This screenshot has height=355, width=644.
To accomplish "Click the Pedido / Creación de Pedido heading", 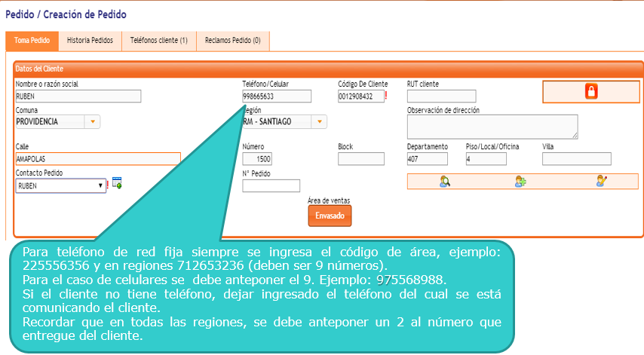I will [x=66, y=14].
